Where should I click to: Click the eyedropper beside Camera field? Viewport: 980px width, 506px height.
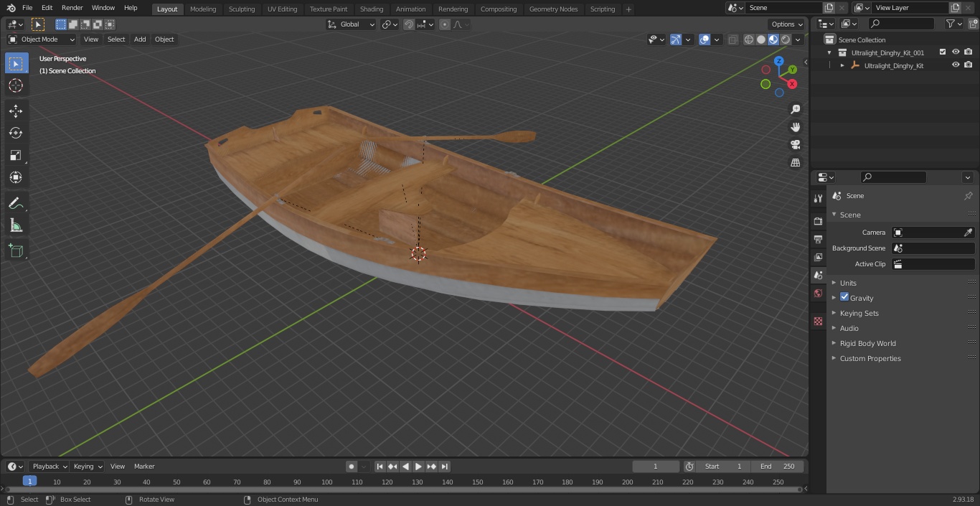(968, 233)
